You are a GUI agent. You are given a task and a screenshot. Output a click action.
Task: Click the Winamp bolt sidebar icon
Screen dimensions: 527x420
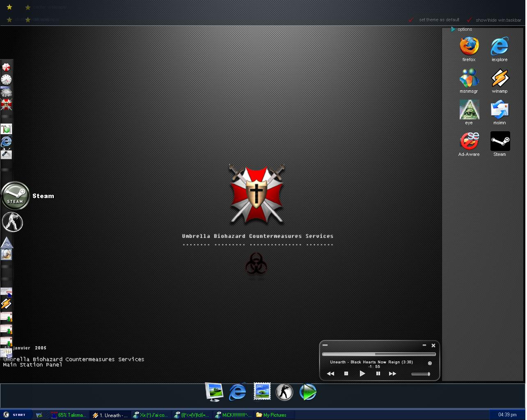click(6, 304)
